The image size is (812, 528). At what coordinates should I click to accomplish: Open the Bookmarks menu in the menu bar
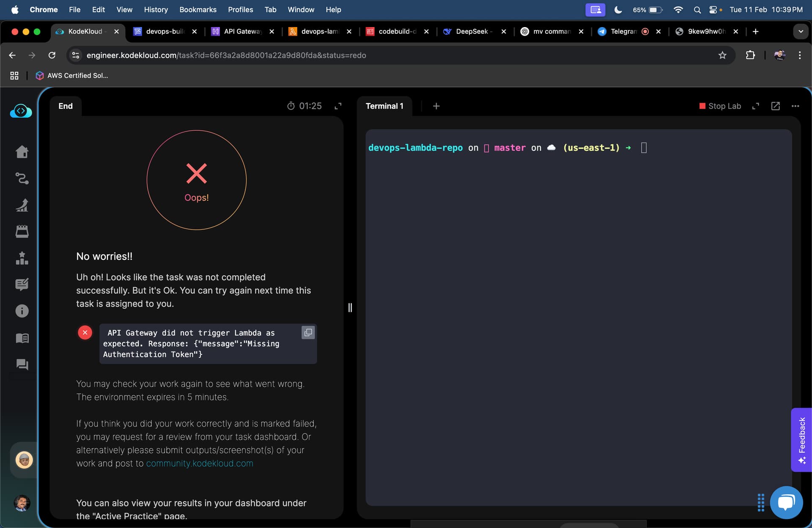point(198,10)
